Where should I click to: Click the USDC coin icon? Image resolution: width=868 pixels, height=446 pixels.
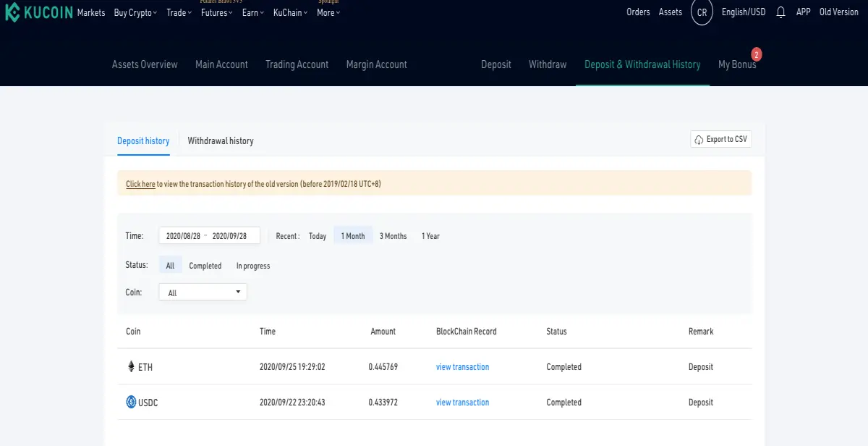[x=131, y=403]
